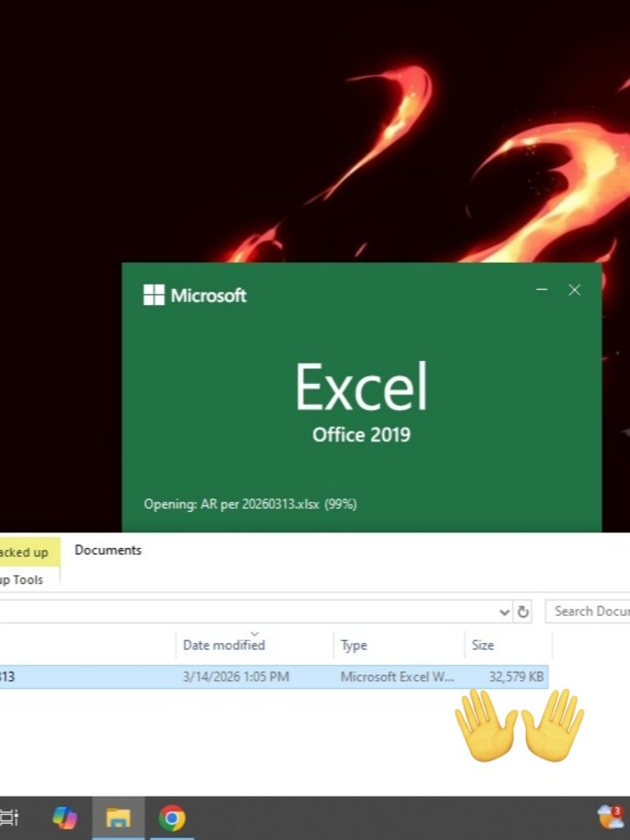Select the Excel file row dated 3/14/2026
Image resolution: width=630 pixels, height=840 pixels.
tap(274, 677)
